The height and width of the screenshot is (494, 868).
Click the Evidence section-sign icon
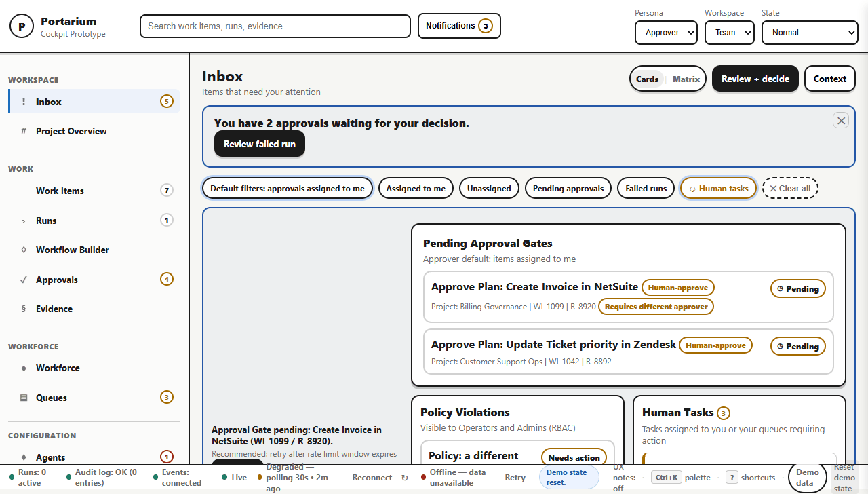click(24, 309)
